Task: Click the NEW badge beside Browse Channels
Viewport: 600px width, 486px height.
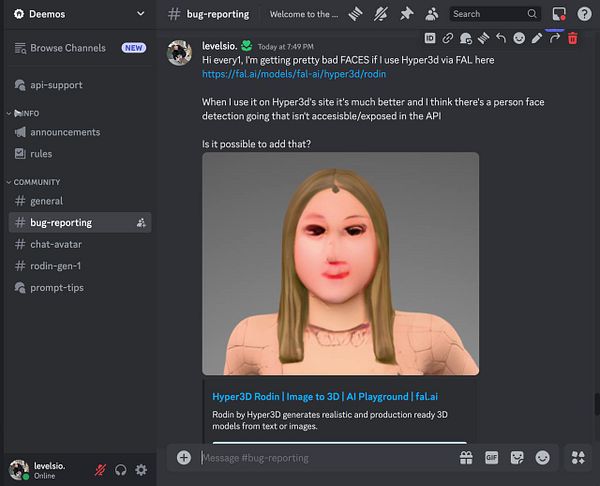Action: 134,48
